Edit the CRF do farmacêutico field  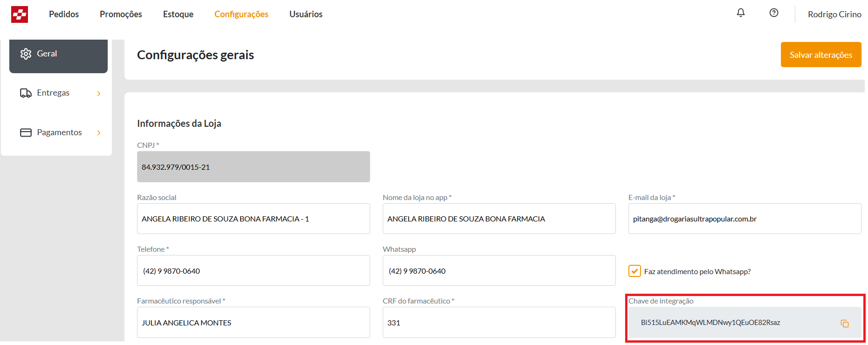499,323
